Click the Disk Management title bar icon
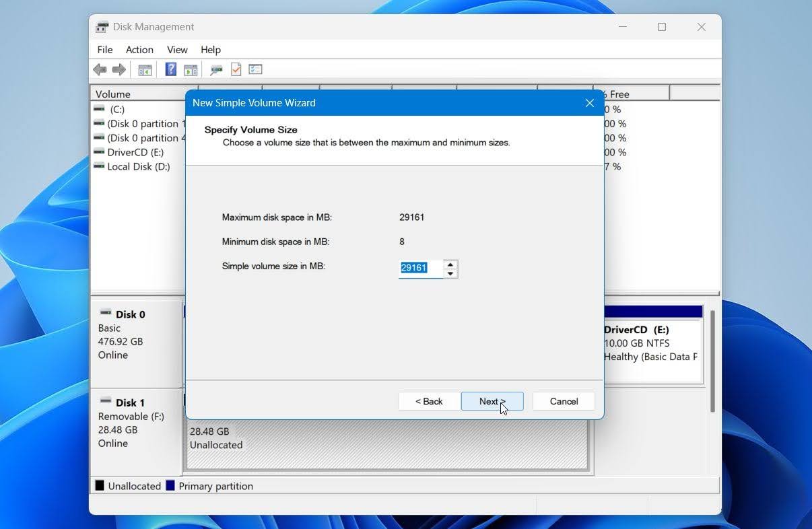Screen dimensions: 812x529 (102, 27)
